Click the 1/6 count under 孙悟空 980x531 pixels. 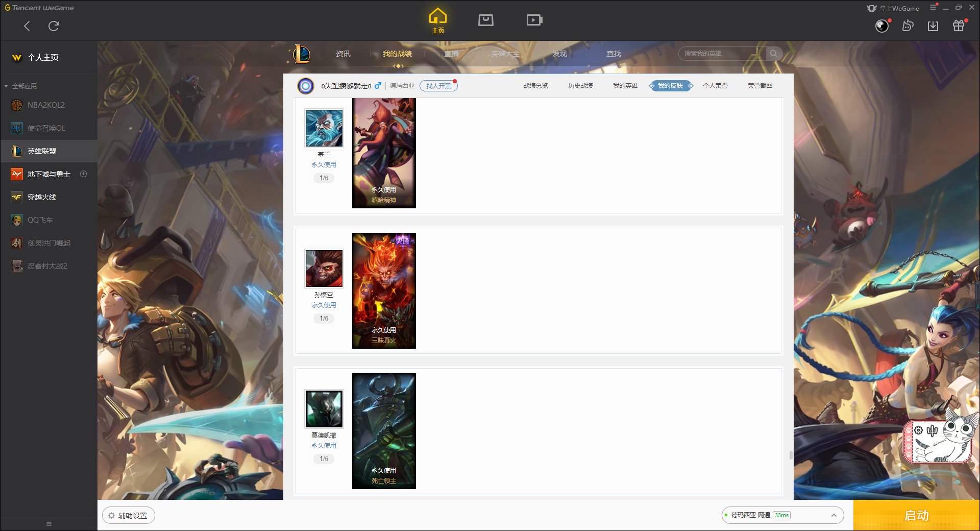pyautogui.click(x=324, y=319)
